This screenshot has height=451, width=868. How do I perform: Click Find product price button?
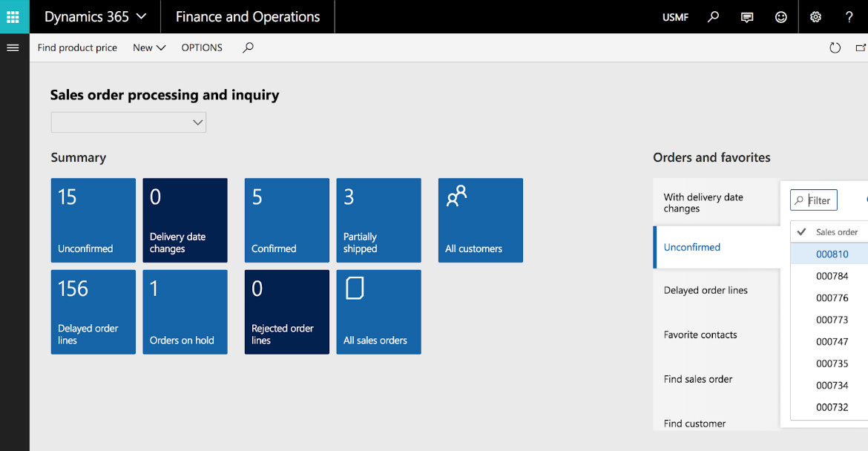point(77,47)
